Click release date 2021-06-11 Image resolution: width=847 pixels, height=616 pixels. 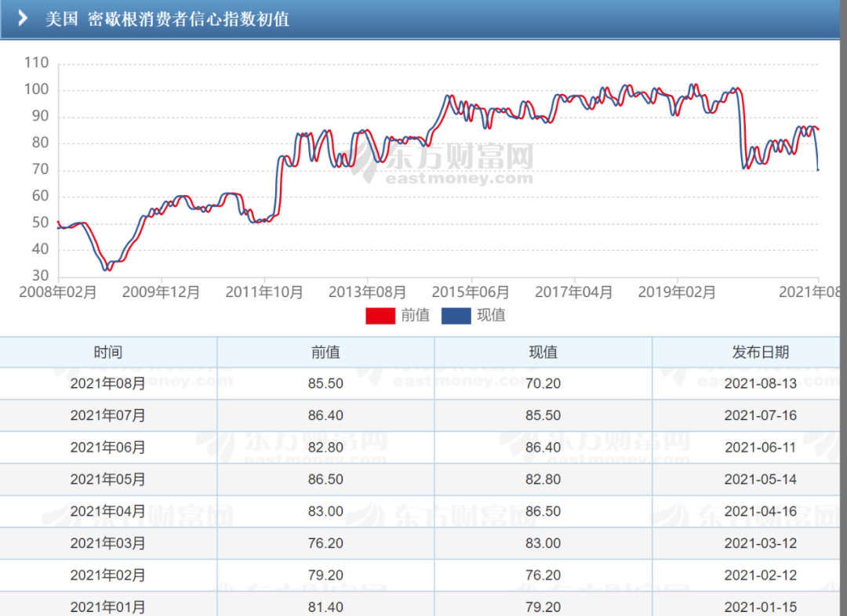(x=761, y=448)
